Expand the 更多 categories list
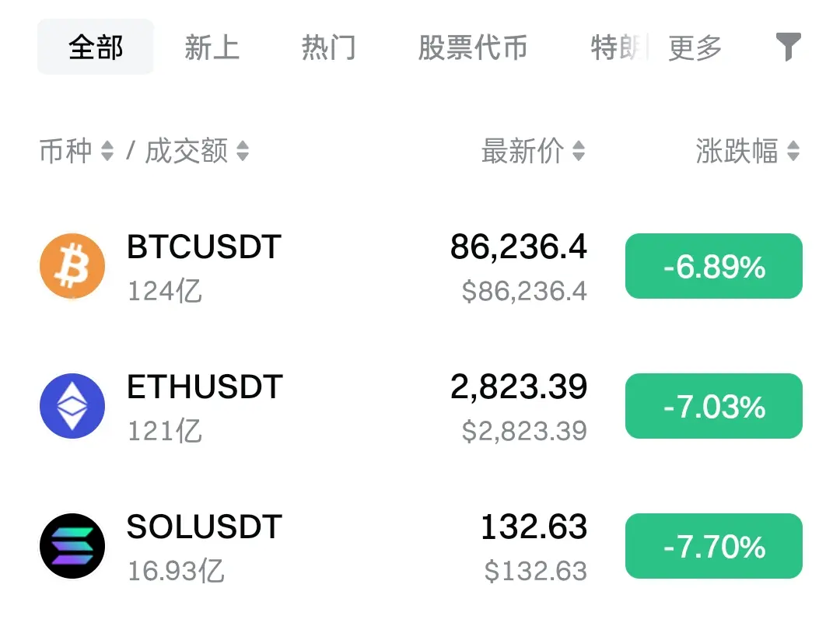 point(695,47)
